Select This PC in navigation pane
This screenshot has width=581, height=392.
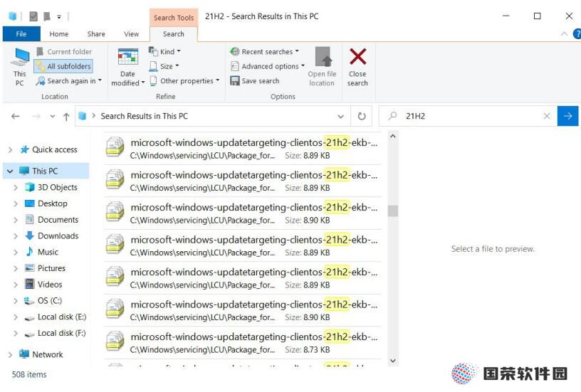tap(44, 171)
